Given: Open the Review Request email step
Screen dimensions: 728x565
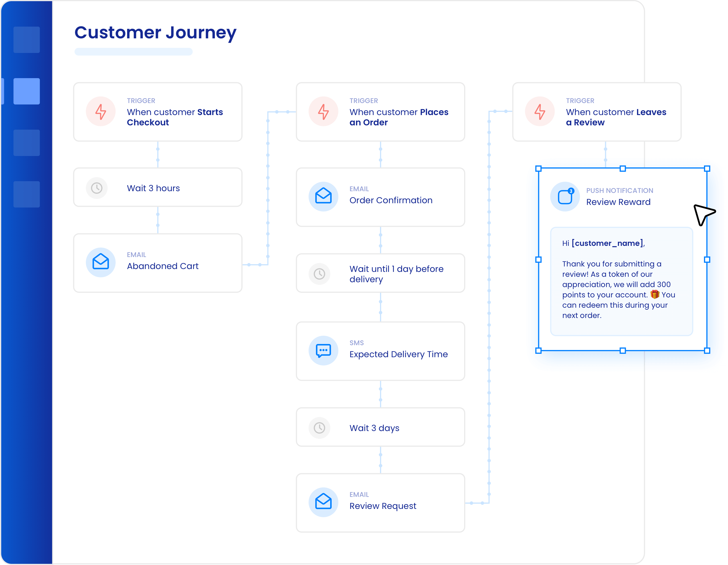Looking at the screenshot, I should coord(380,503).
